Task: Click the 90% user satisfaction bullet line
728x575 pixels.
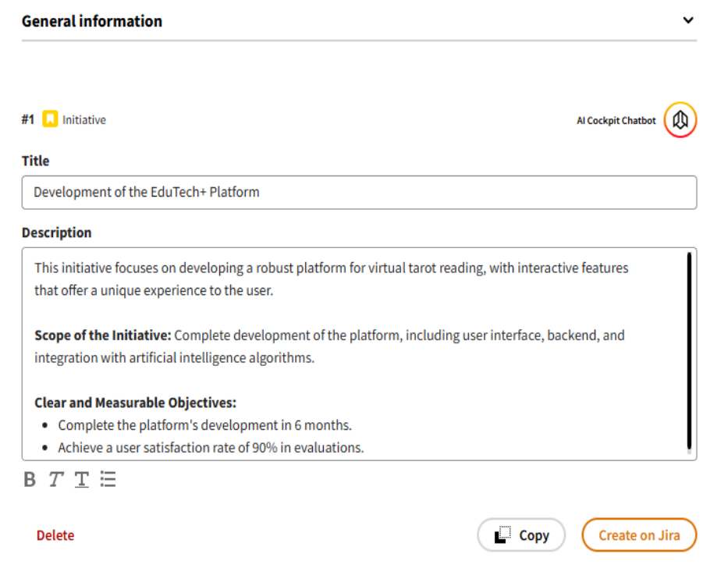Action: coord(211,448)
